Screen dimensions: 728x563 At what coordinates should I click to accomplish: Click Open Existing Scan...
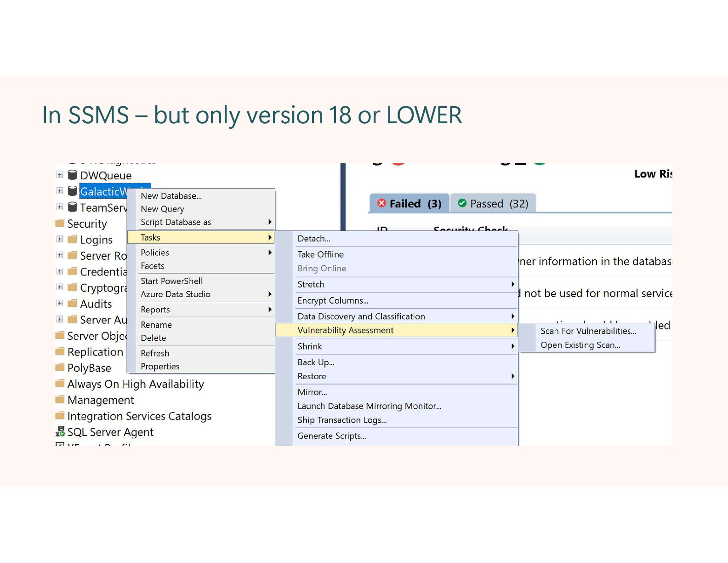click(x=587, y=345)
